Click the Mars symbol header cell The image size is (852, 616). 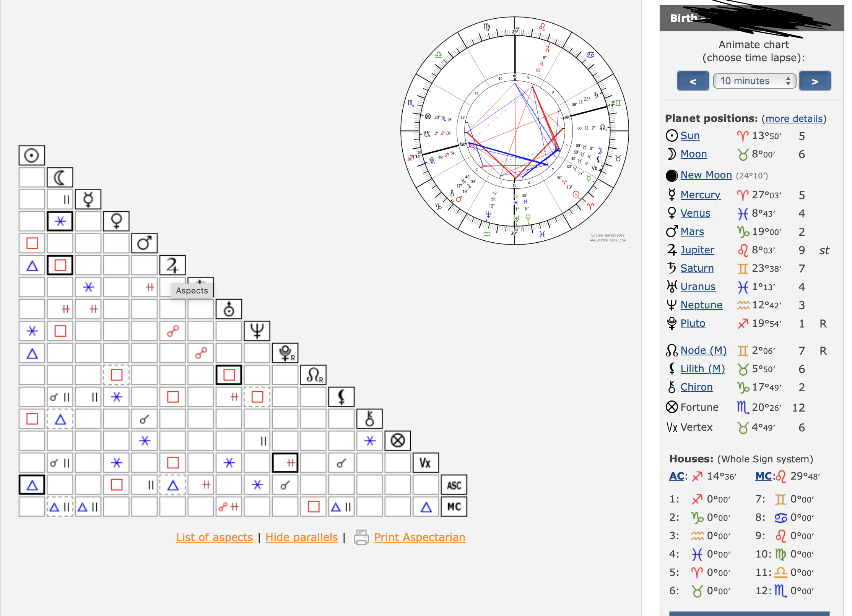(x=145, y=243)
